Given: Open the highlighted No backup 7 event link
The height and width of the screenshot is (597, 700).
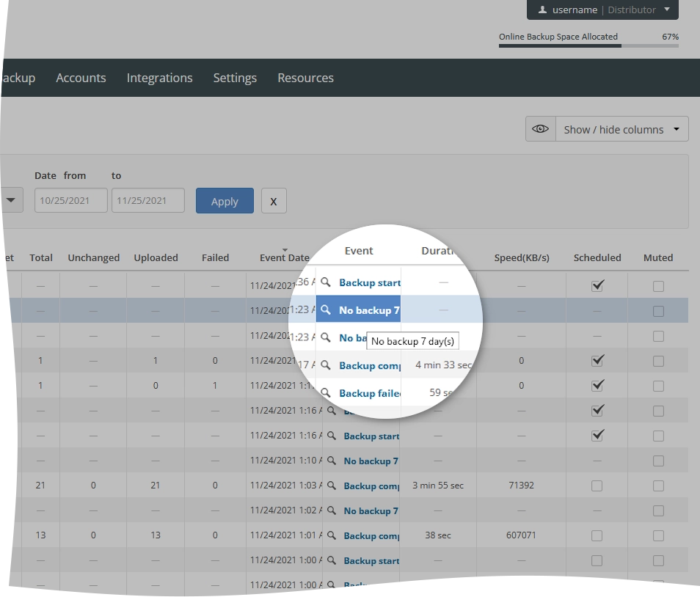Looking at the screenshot, I should click(x=369, y=310).
